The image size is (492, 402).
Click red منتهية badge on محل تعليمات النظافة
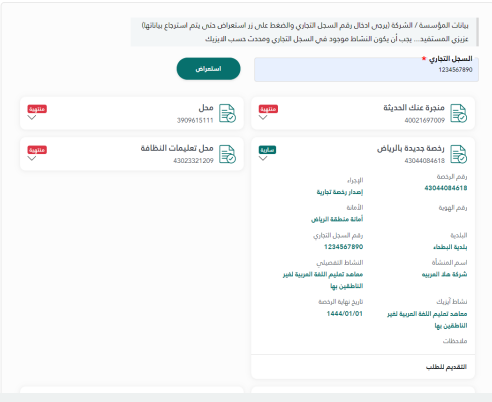pyautogui.click(x=37, y=150)
